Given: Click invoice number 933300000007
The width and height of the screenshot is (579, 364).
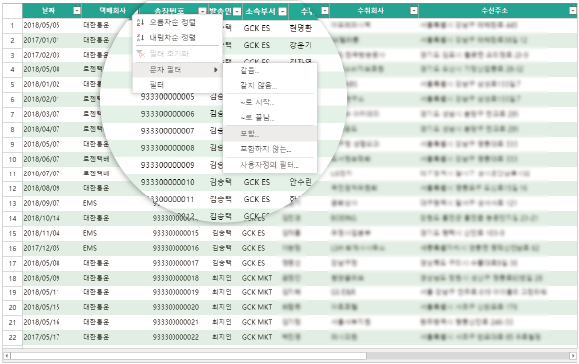Looking at the screenshot, I should pyautogui.click(x=167, y=131).
